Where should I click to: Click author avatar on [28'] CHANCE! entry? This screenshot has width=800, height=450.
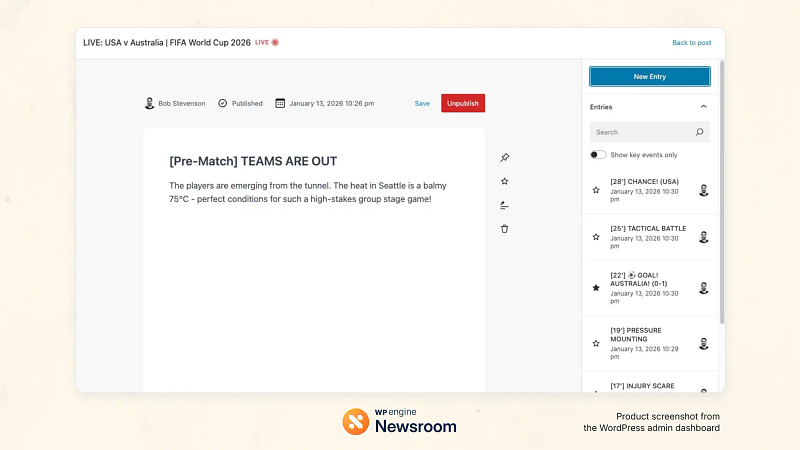tap(704, 190)
